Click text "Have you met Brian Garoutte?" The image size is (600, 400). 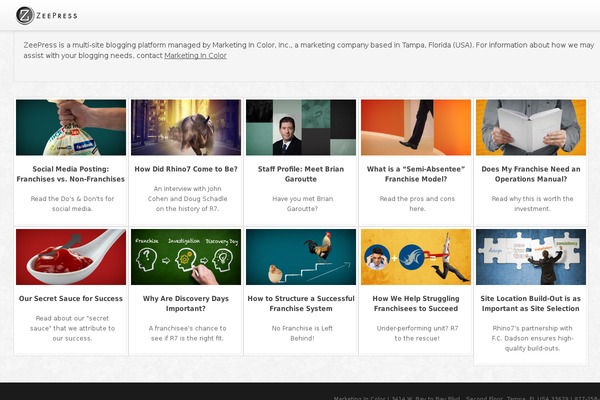tap(302, 204)
